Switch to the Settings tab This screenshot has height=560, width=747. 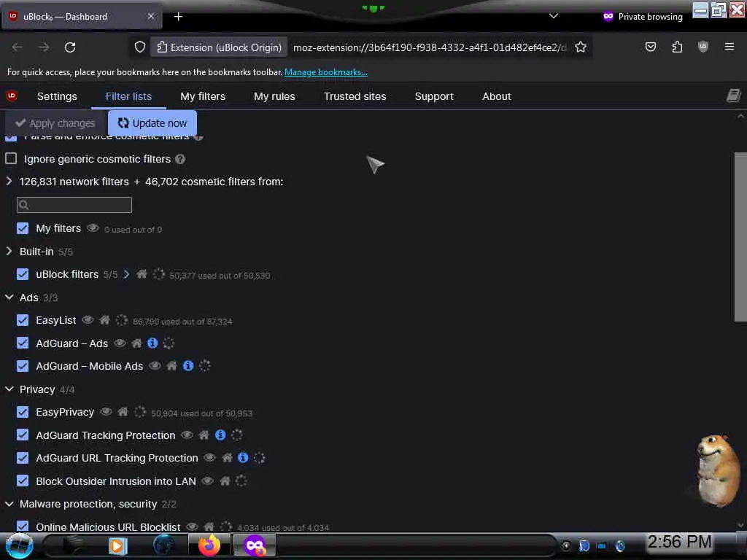pos(57,96)
